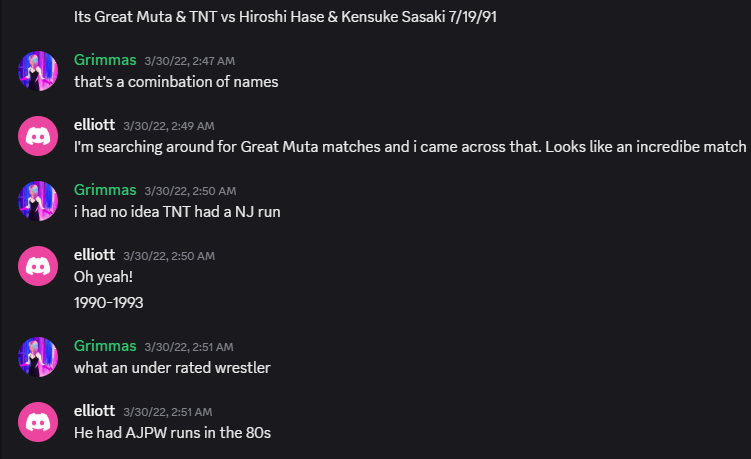Screen dimensions: 751x459
Task: Click the "1990-1993" message
Action: [x=109, y=302]
